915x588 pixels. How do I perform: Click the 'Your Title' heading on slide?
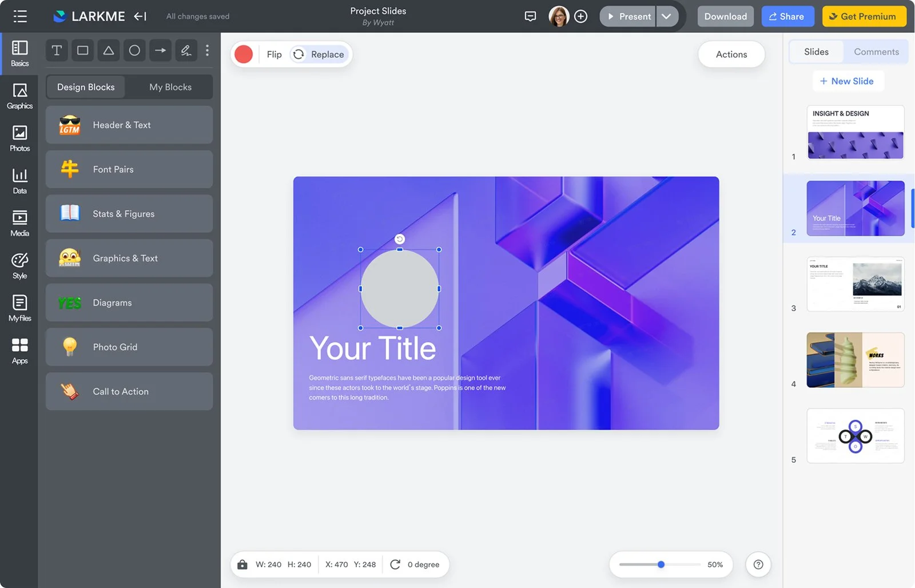coord(372,348)
